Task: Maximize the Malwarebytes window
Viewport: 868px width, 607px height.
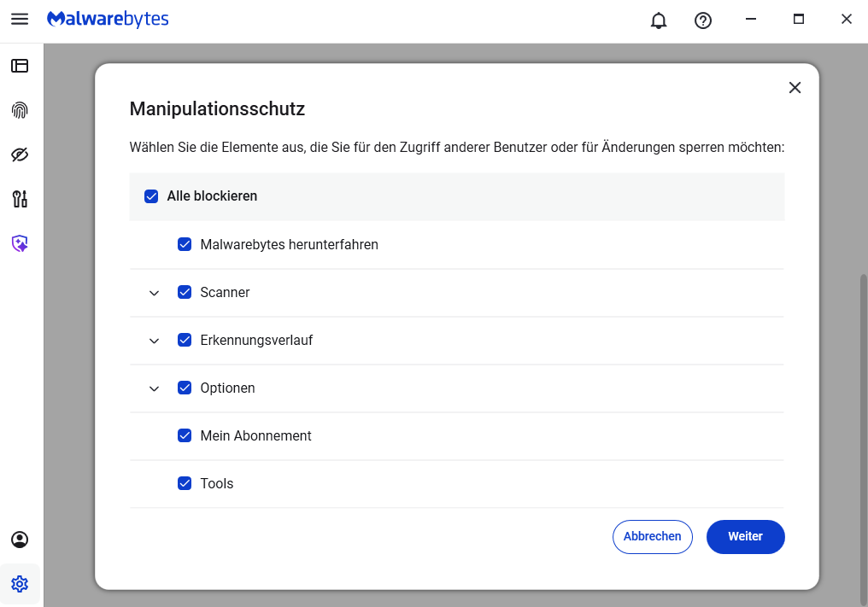Action: 798,19
